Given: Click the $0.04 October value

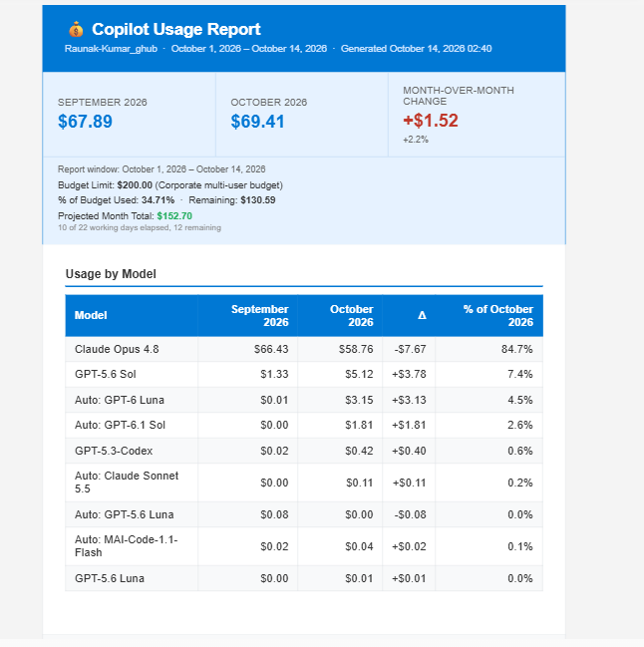Looking at the screenshot, I should coord(359,546).
